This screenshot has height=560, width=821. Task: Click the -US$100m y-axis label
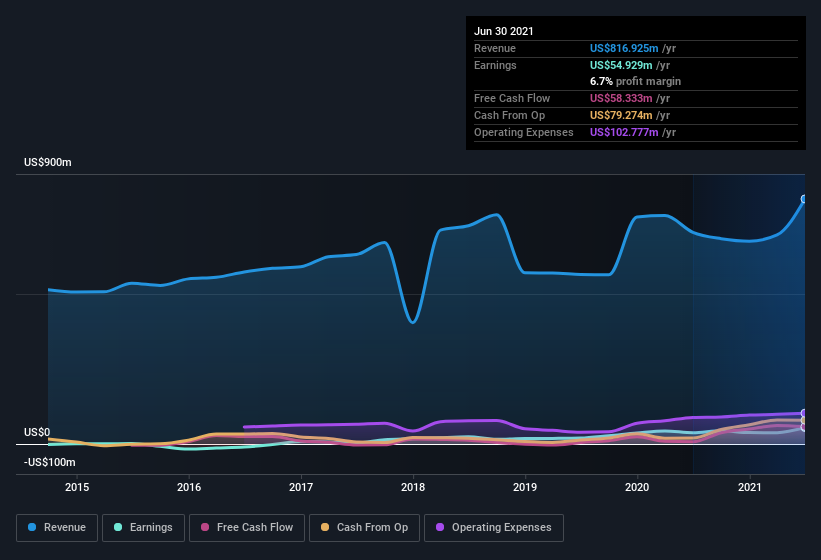pos(50,462)
